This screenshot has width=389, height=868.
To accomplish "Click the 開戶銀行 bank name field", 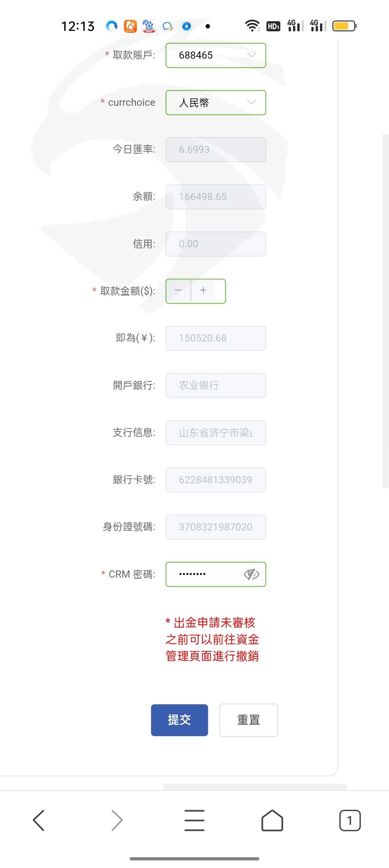I will coord(216,385).
